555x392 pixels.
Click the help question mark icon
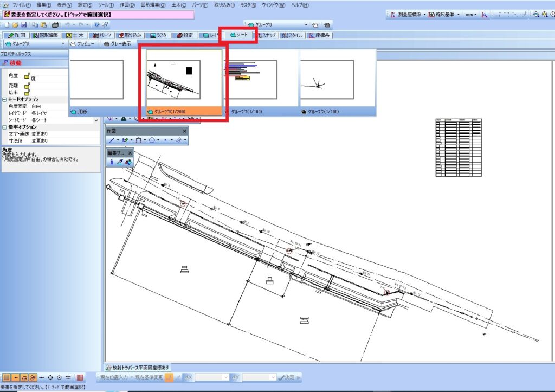click(x=96, y=25)
